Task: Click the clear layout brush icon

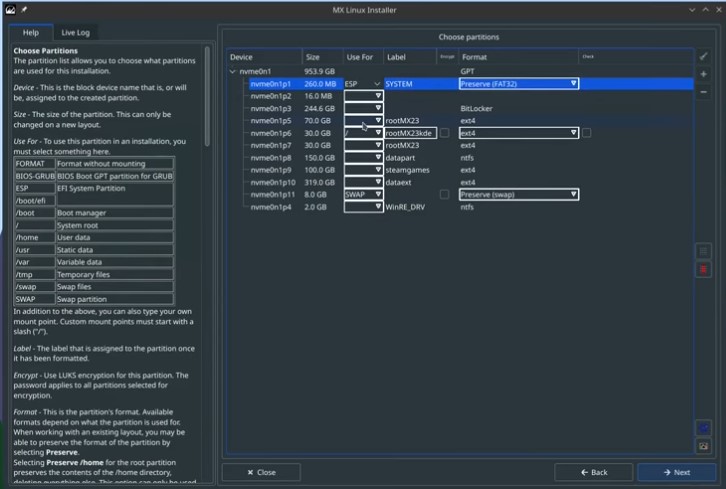Action: click(x=703, y=56)
